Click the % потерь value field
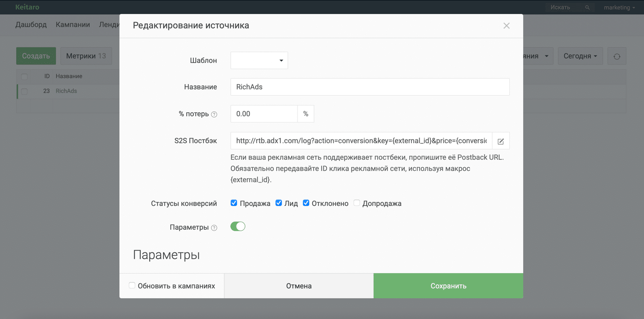The height and width of the screenshot is (319, 644). coord(264,114)
